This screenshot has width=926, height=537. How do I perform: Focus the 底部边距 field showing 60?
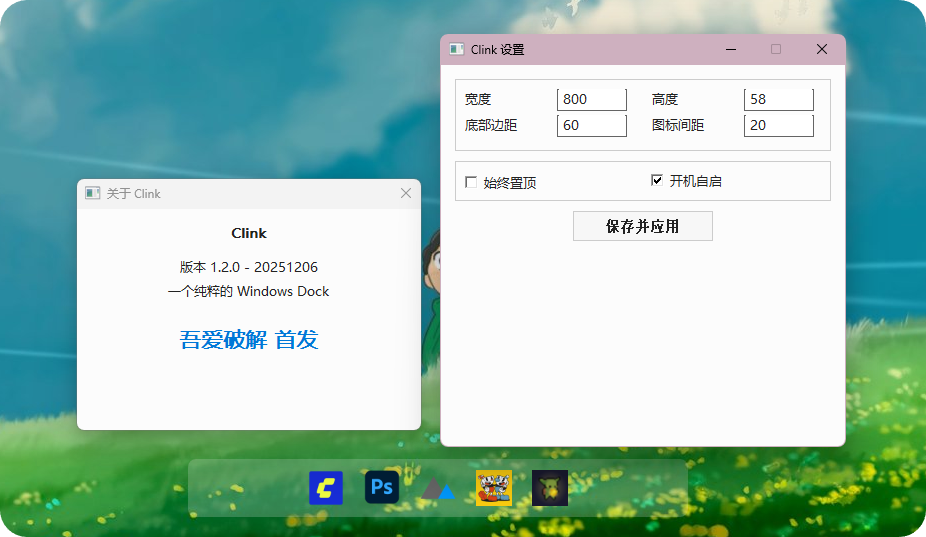click(591, 125)
